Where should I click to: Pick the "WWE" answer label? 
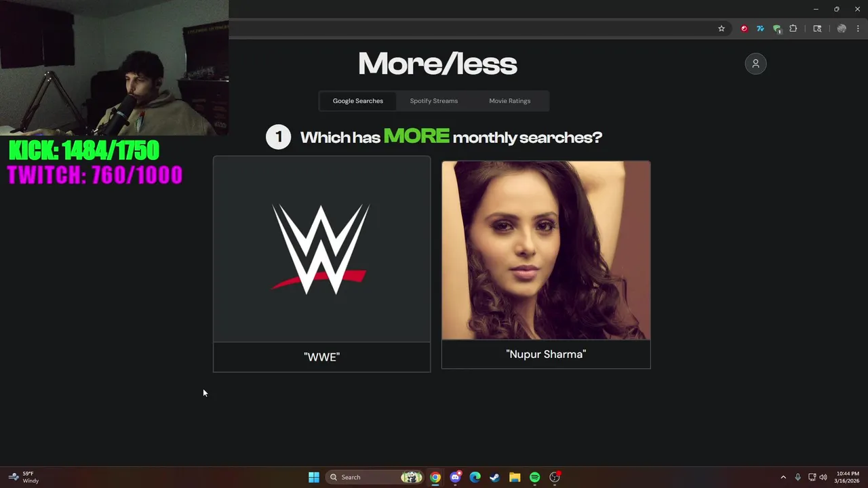pos(322,357)
